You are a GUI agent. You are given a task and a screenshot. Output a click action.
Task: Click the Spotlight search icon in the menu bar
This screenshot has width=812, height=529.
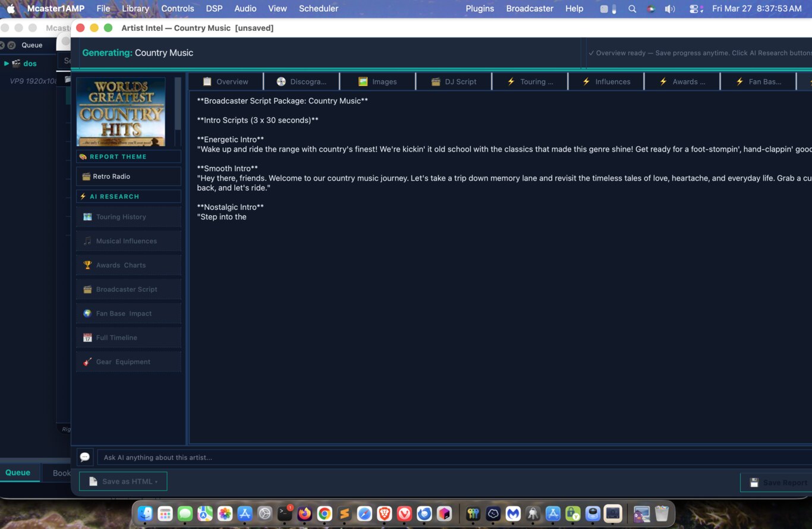pyautogui.click(x=632, y=9)
